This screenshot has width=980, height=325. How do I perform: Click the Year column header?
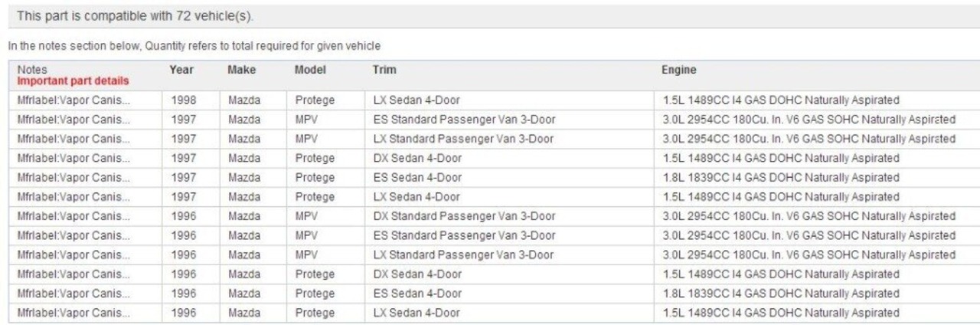click(x=181, y=70)
